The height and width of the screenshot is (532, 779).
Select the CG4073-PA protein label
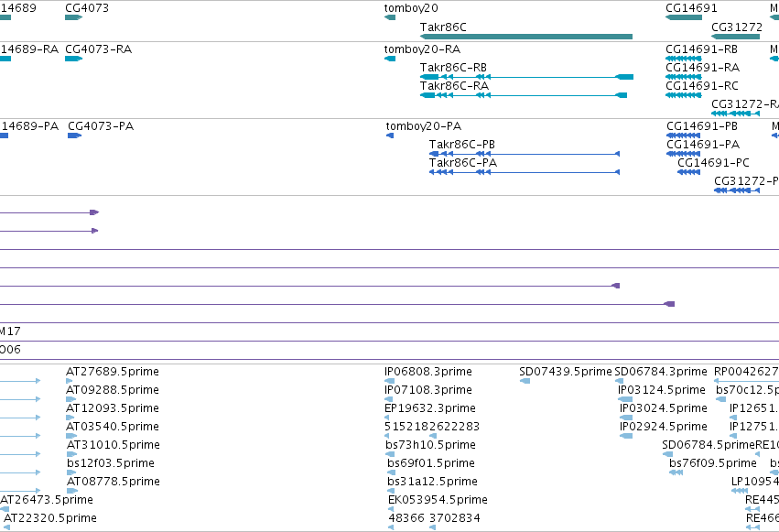tap(101, 126)
